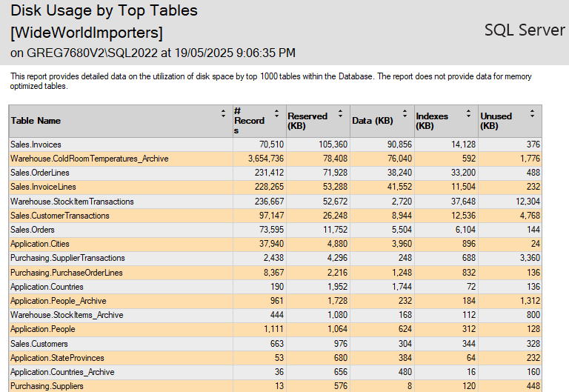Click unused value 3,360 for SupplierTransactions
Viewport: 569px width, 392px height.
[530, 258]
